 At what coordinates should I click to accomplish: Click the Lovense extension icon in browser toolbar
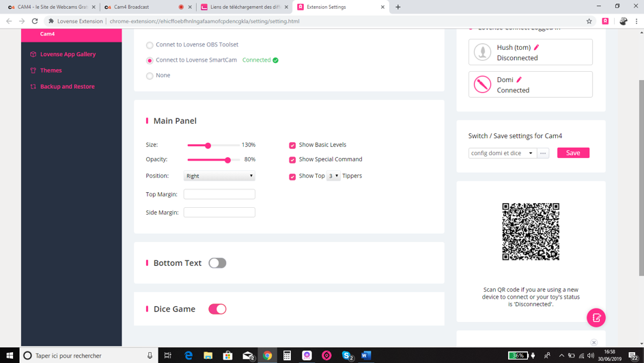coord(605,21)
